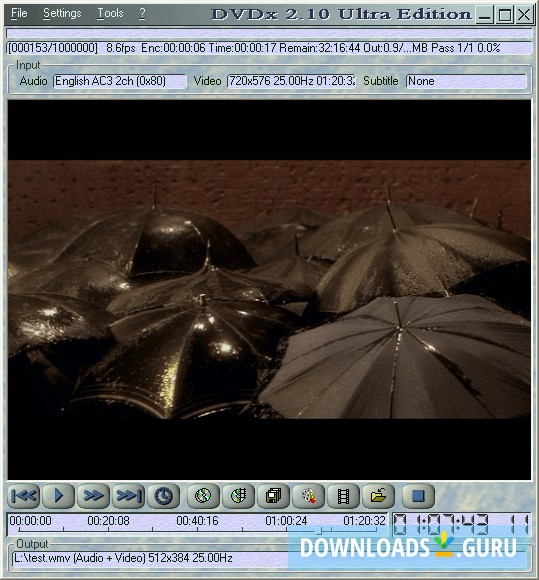Click the timeline slider position handle

320,531
